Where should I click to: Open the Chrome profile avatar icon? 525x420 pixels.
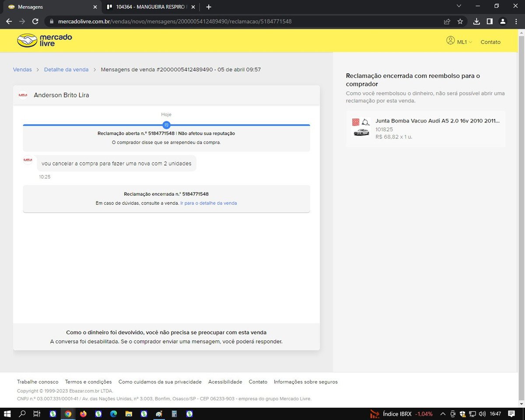point(503,21)
